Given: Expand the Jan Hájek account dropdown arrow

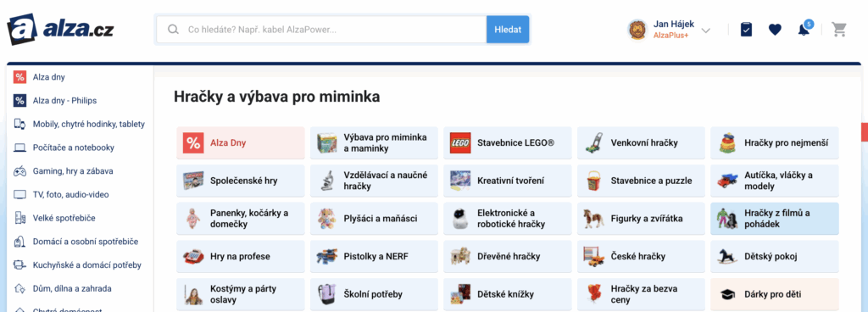Looking at the screenshot, I should coord(706,31).
